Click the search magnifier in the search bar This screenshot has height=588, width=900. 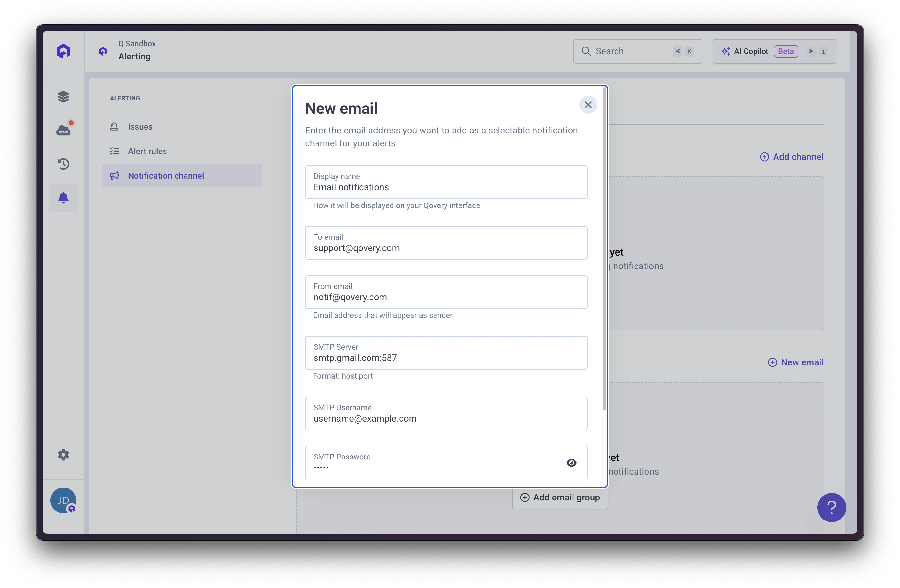click(x=586, y=51)
